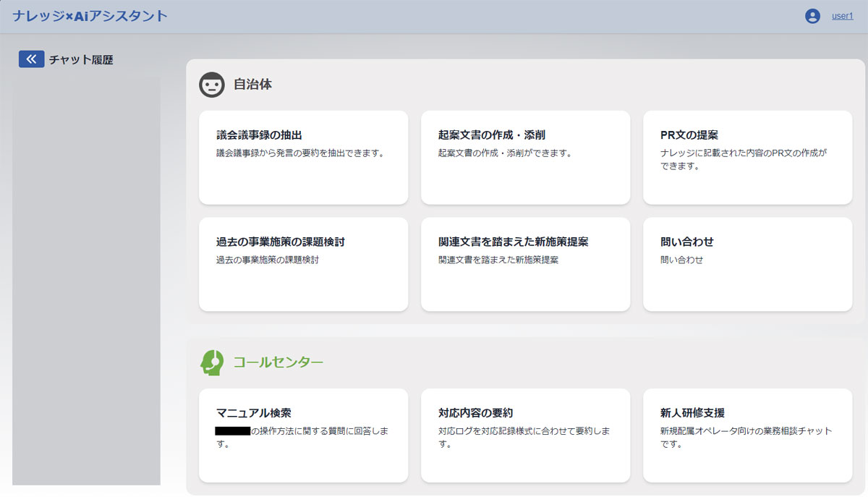Open the 関連文書を踏まえた新施策提案 card
This screenshot has width=868, height=497.
(x=525, y=264)
